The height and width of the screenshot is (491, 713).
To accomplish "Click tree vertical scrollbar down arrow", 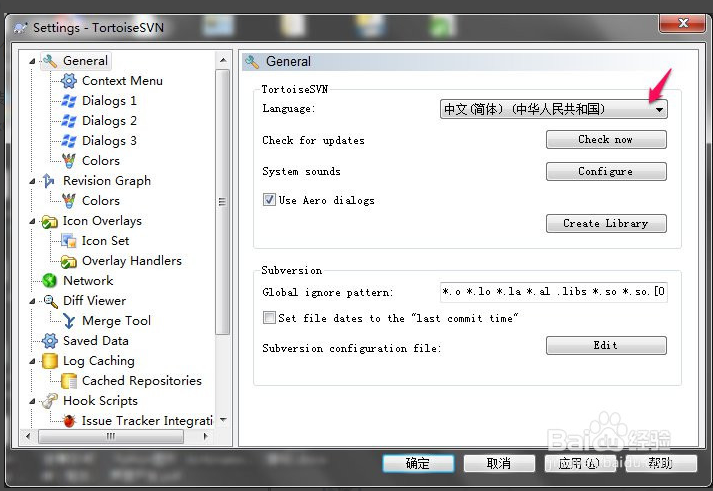I will pos(223,420).
